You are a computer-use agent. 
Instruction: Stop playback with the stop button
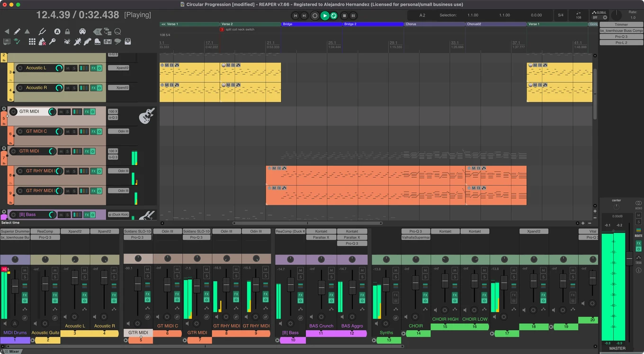pos(344,16)
